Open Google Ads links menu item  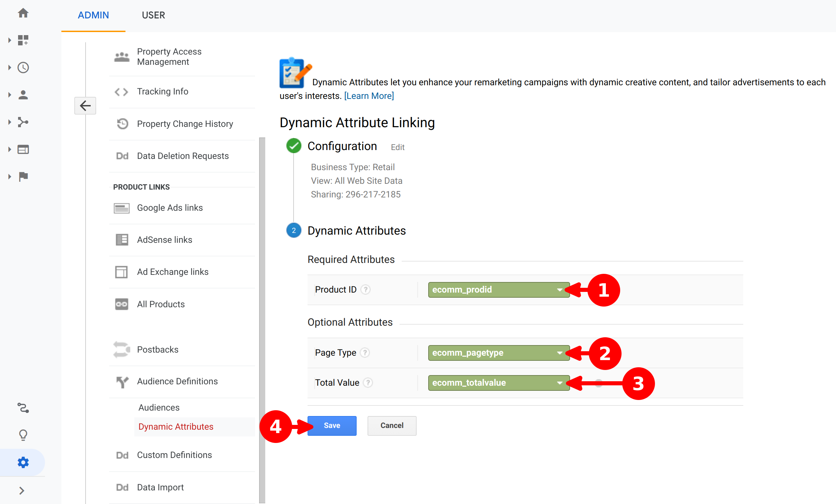tap(170, 208)
